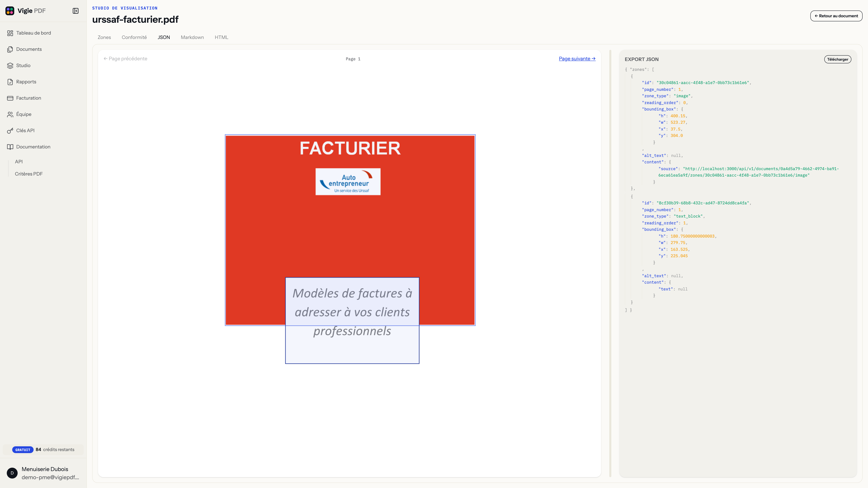Click the zone_type "image" value

[x=682, y=96]
